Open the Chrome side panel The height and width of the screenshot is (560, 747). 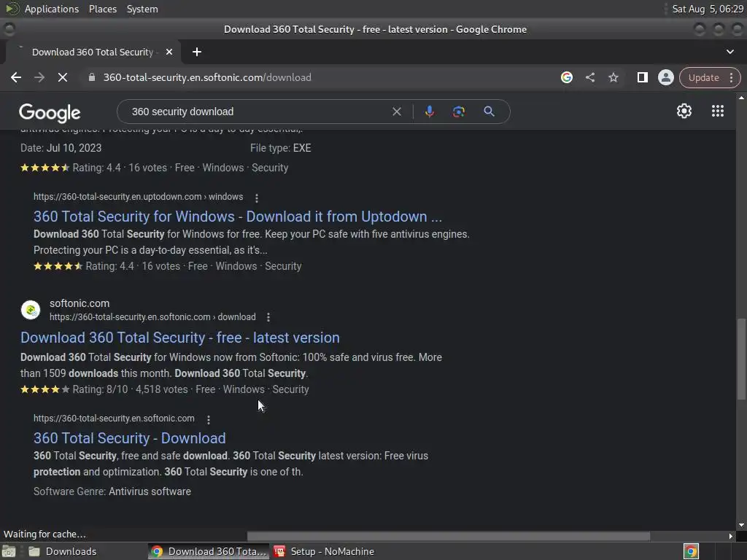click(x=642, y=77)
